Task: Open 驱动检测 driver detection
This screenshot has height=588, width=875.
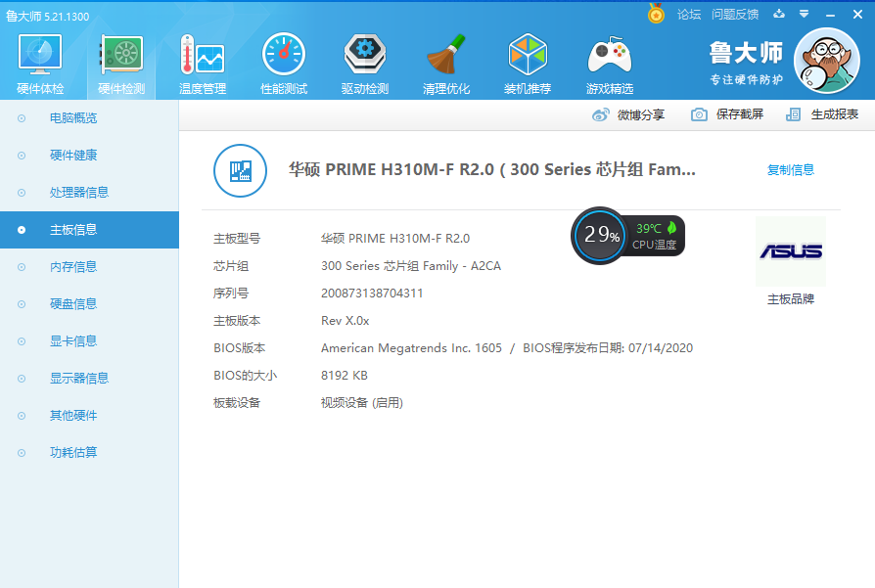Action: (x=365, y=65)
